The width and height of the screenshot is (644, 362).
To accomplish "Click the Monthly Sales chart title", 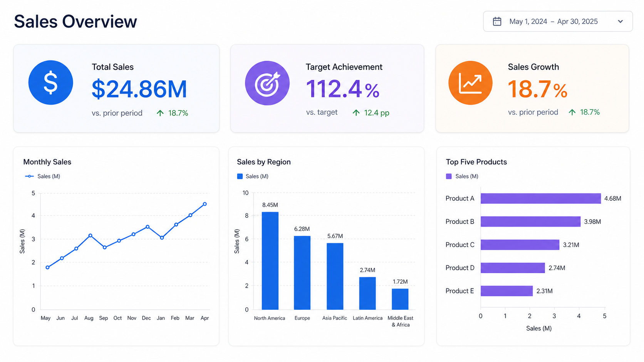I will point(47,162).
